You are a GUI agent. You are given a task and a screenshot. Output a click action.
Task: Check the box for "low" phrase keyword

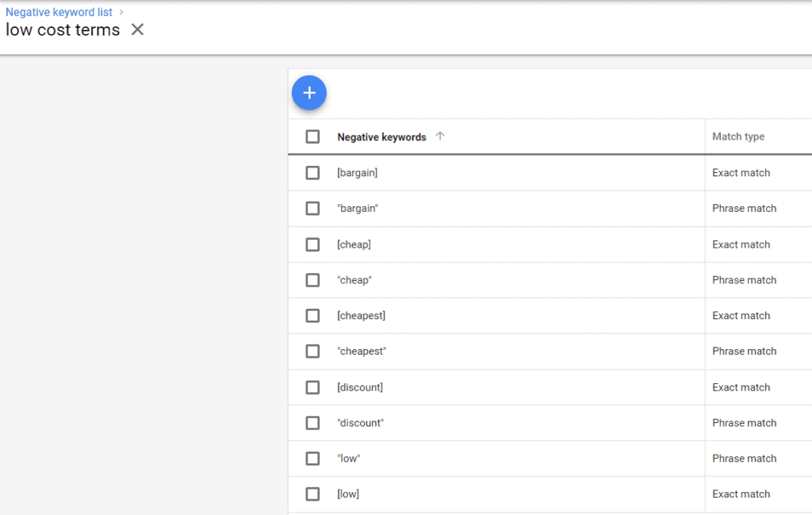click(x=312, y=459)
